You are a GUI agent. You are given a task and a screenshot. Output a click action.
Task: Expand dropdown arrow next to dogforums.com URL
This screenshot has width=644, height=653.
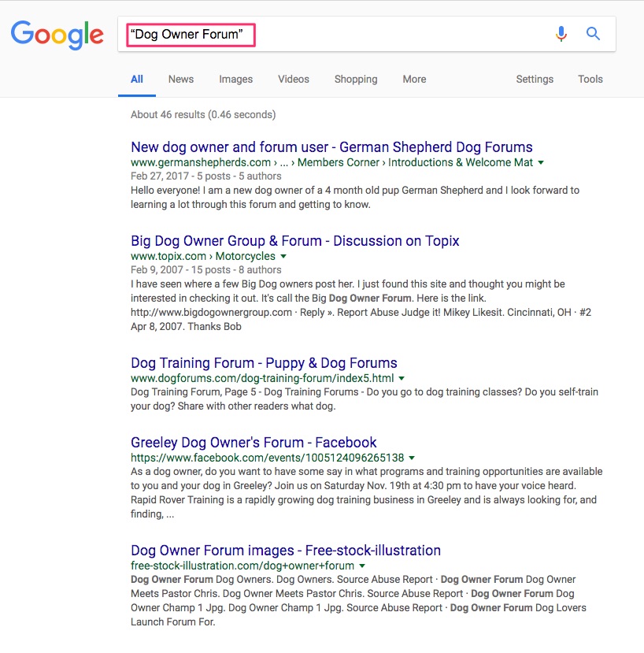pyautogui.click(x=402, y=378)
